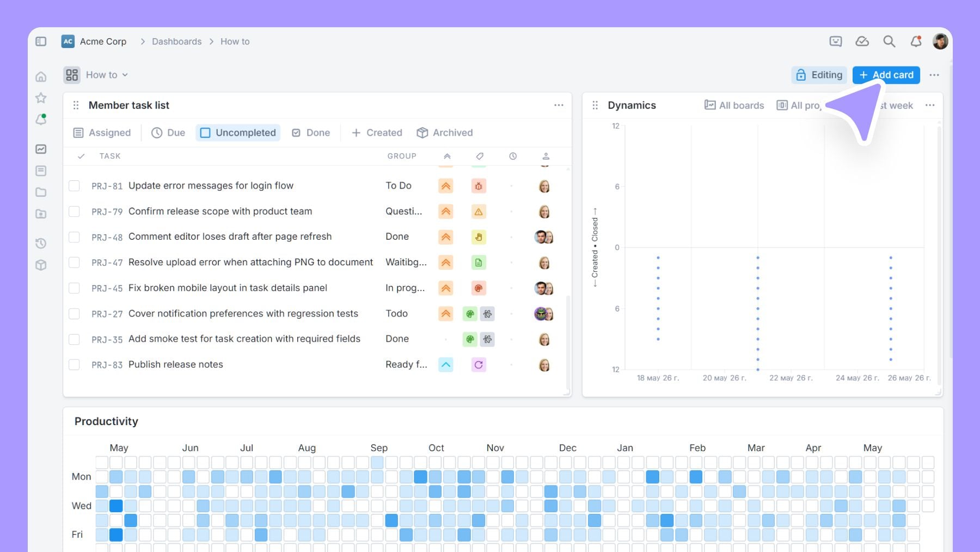Click the user profile avatar

(x=940, y=41)
